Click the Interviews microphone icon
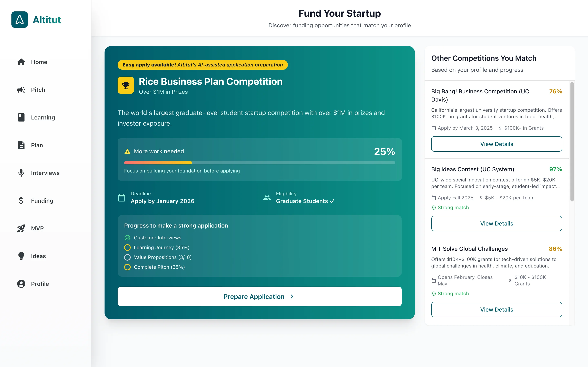The image size is (588, 367). pyautogui.click(x=21, y=173)
